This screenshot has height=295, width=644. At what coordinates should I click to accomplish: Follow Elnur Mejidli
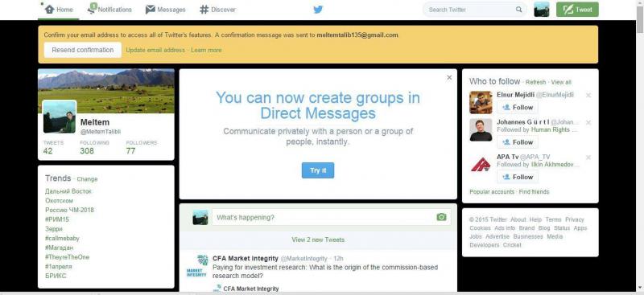coord(518,107)
